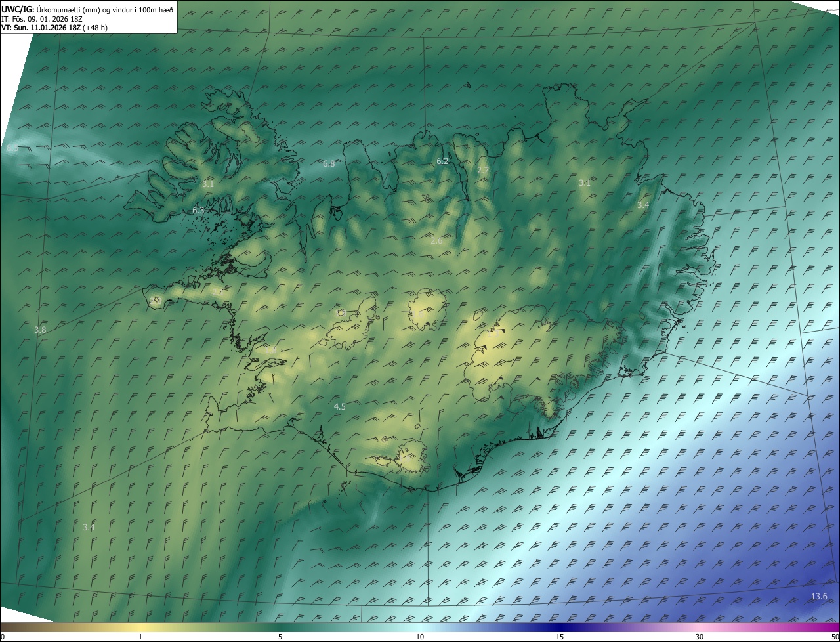The image size is (840, 642).
Task: Click the 13.6 value label over the ocean
Action: point(819,596)
